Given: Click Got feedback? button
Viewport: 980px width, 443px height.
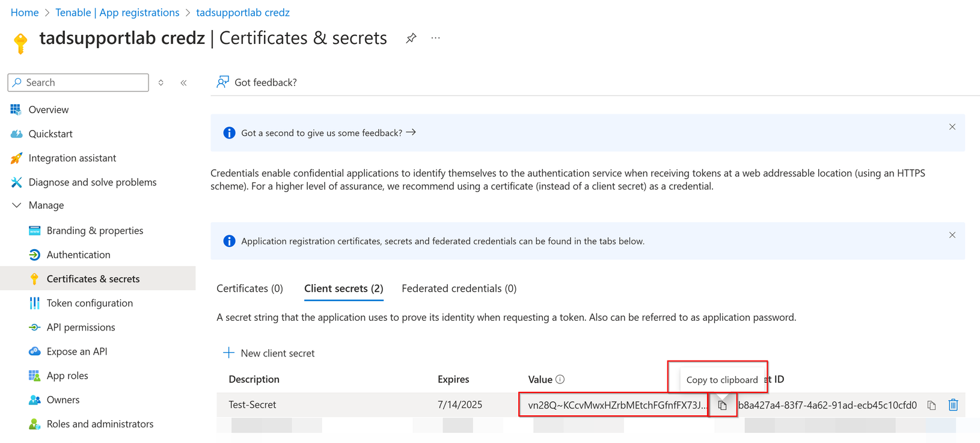Looking at the screenshot, I should tap(257, 82).
